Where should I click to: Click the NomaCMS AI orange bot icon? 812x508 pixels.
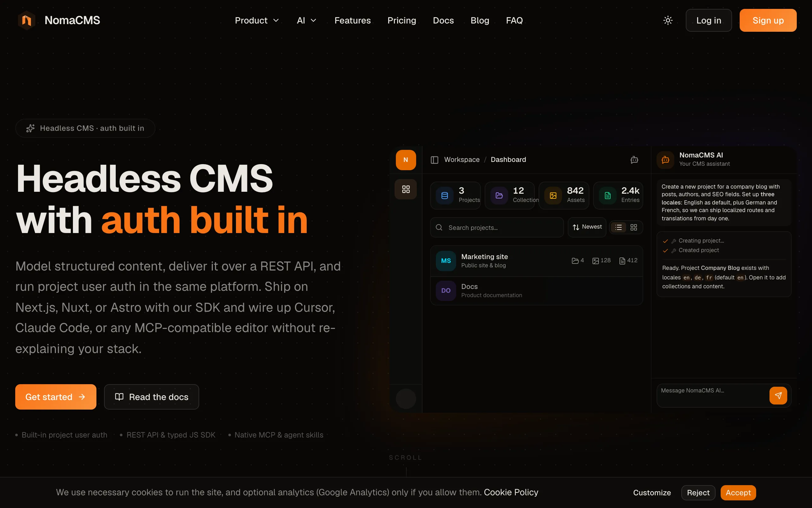[665, 160]
